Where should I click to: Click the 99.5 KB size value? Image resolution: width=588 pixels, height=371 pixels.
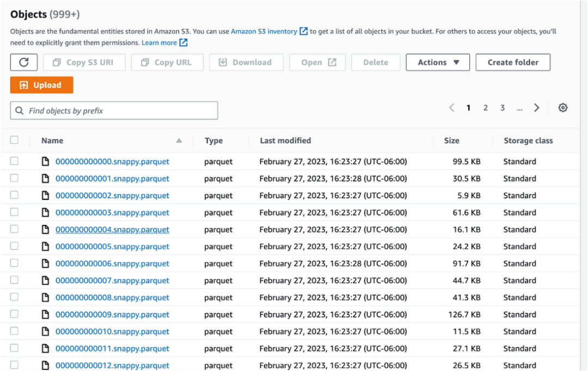pos(467,162)
